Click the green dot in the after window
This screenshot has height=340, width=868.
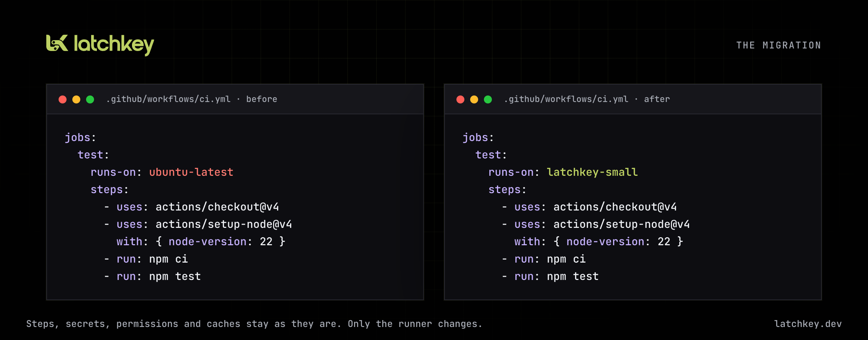(488, 99)
